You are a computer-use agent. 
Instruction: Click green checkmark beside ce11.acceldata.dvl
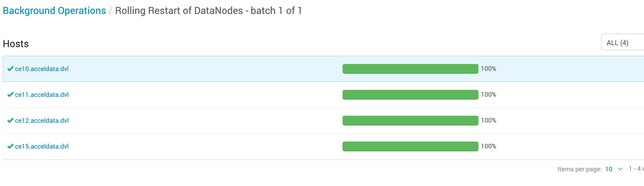(10, 95)
